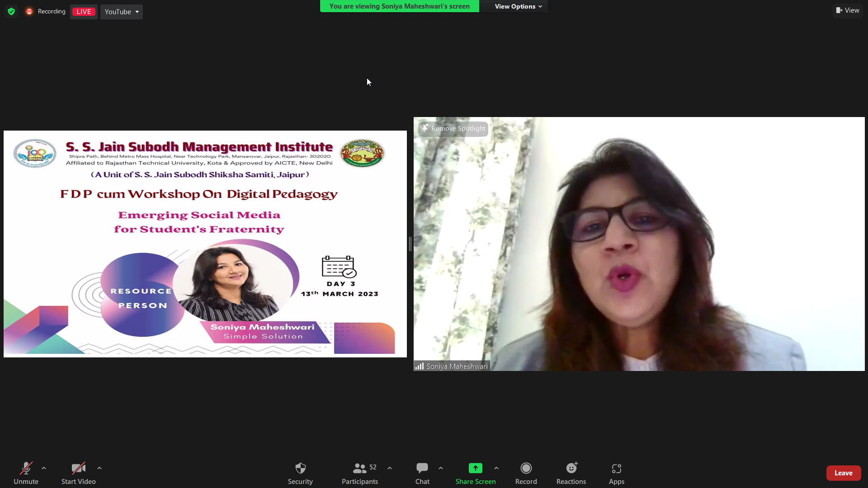This screenshot has height=488, width=868.
Task: Open the Security shield options
Action: click(300, 469)
